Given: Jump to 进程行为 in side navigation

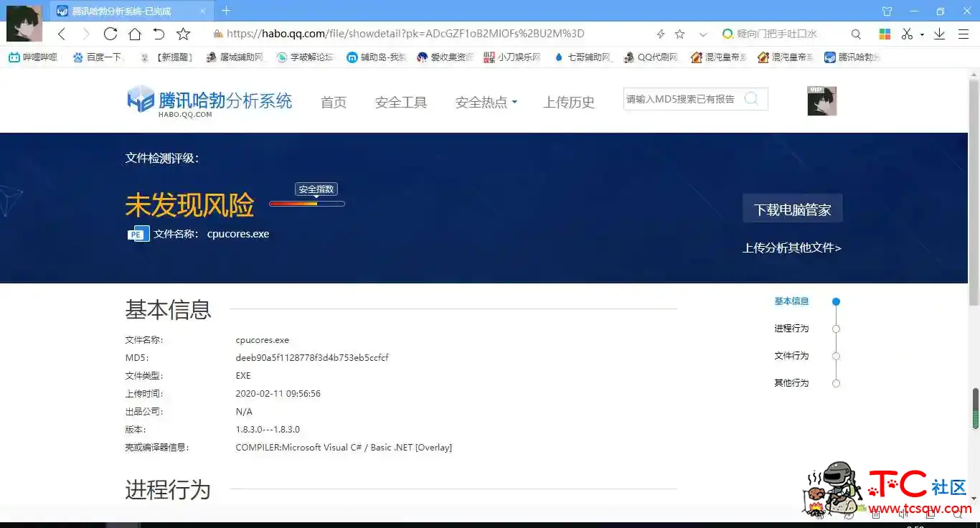Looking at the screenshot, I should (791, 329).
